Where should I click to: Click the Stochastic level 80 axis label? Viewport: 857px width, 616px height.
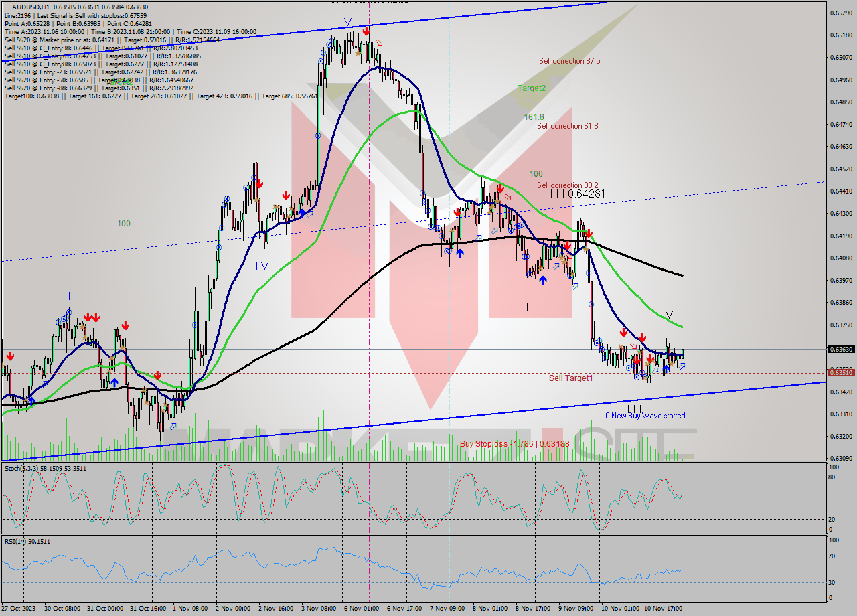pyautogui.click(x=832, y=477)
